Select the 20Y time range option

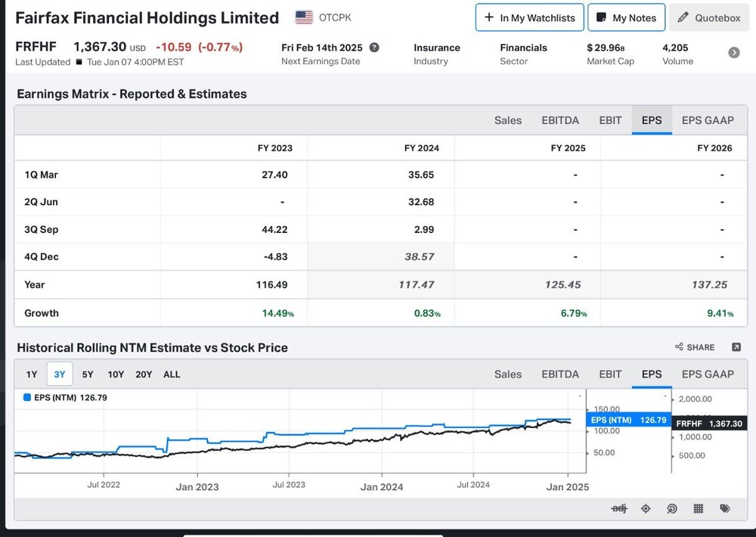click(x=144, y=374)
